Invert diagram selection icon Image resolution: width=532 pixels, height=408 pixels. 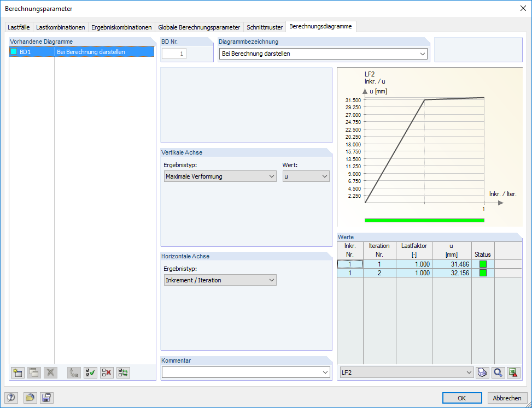[x=124, y=372]
